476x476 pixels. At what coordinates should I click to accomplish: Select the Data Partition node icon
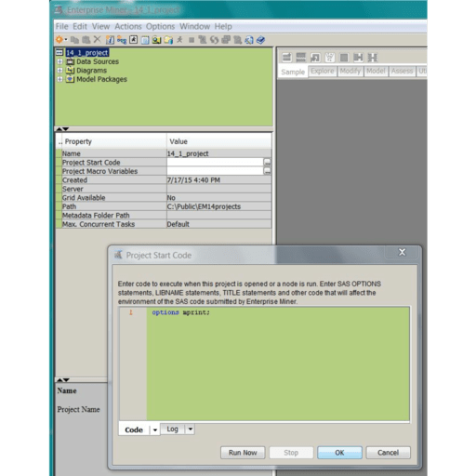click(300, 58)
